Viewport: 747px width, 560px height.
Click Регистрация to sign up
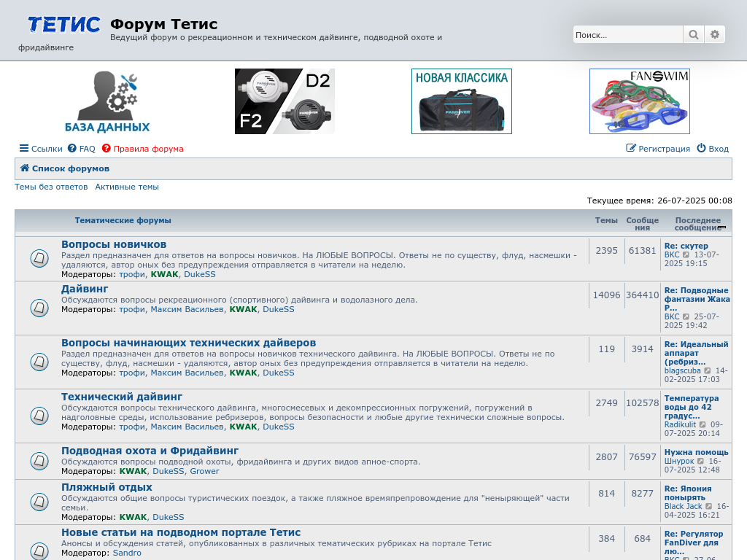coord(658,149)
